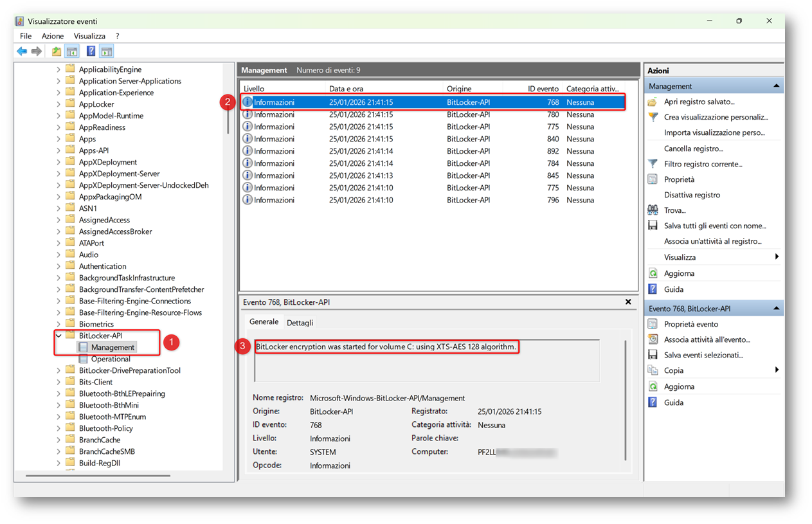Click the floppy disk icon for Salva eventi selezionati
Viewport: 812px width, 524px height.
[x=653, y=355]
